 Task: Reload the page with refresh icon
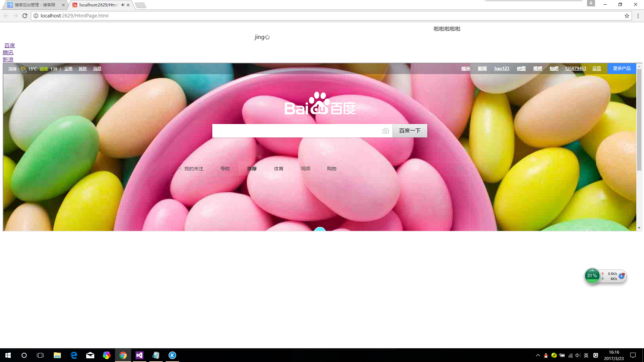click(x=25, y=16)
